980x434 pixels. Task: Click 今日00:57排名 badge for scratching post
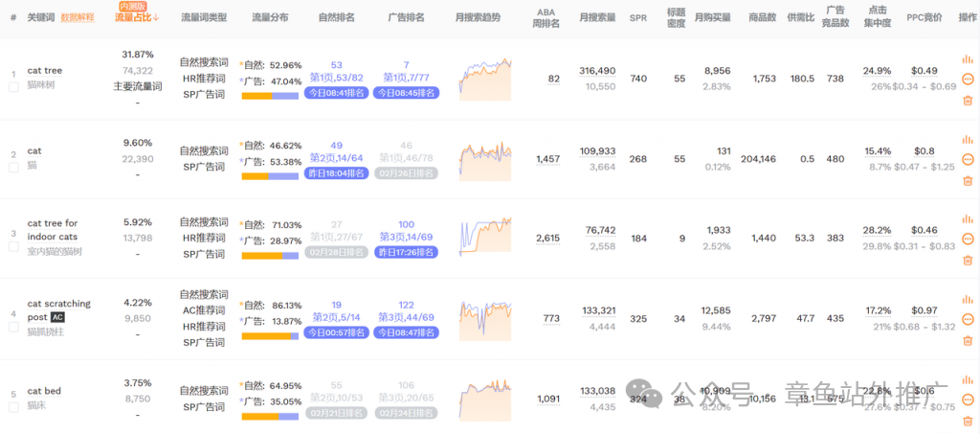pyautogui.click(x=336, y=332)
